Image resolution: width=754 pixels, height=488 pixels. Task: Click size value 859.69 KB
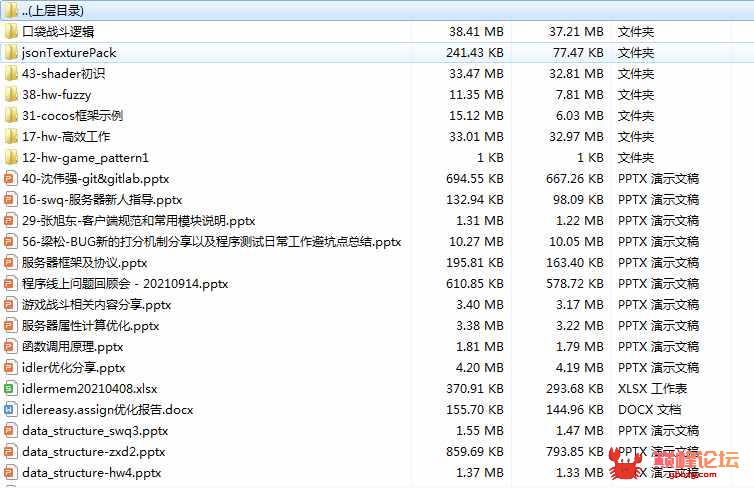pos(475,451)
